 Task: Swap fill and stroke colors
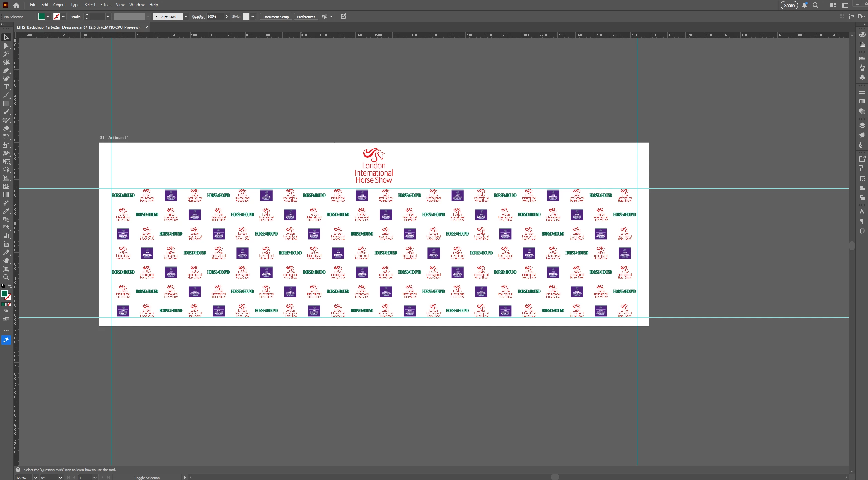[x=10, y=286]
